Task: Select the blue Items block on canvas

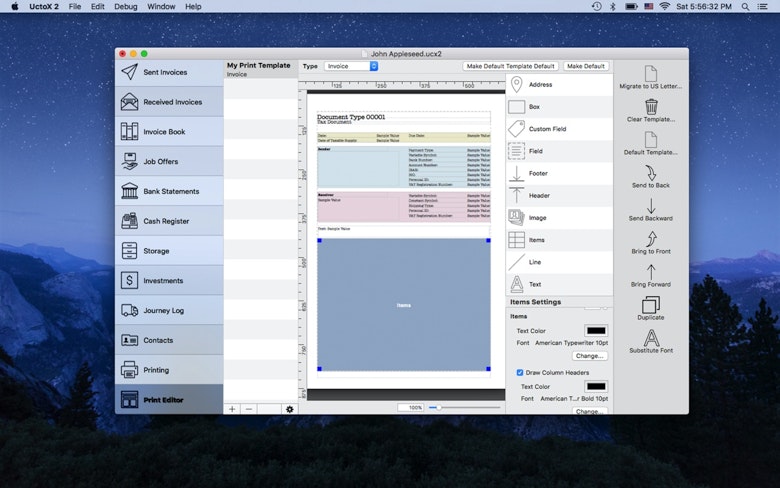Action: pos(403,305)
